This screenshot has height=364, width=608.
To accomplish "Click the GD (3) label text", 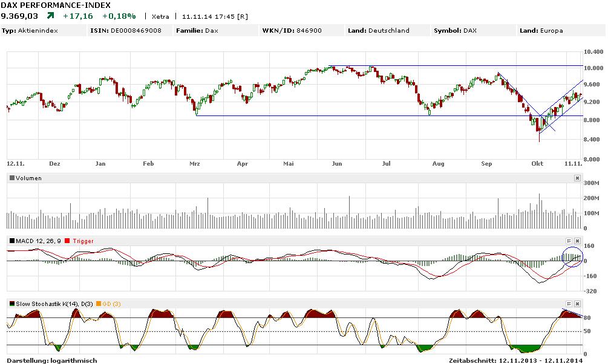I will (x=111, y=304).
